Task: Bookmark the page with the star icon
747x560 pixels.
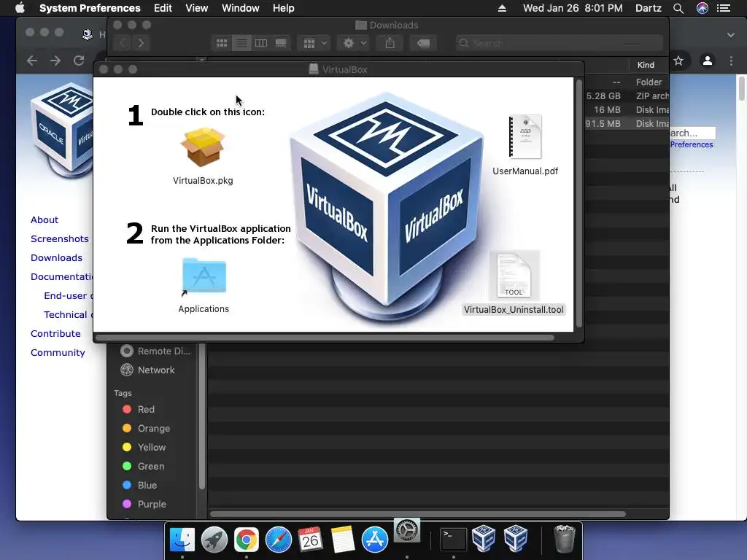Action: (x=678, y=61)
